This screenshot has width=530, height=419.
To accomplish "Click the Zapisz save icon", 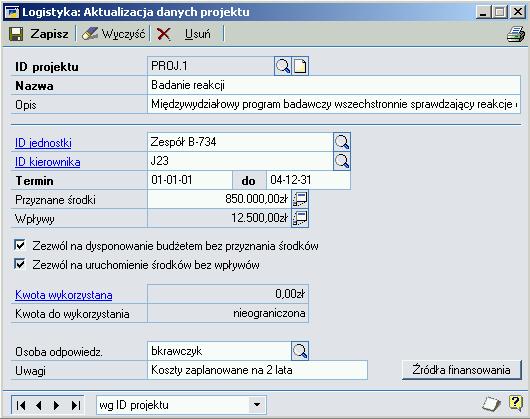I will pos(16,34).
